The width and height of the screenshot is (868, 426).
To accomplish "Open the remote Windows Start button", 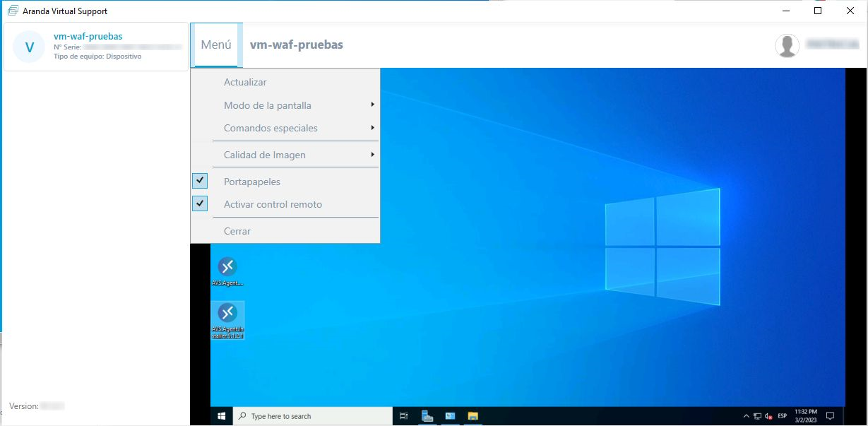I will 221,416.
